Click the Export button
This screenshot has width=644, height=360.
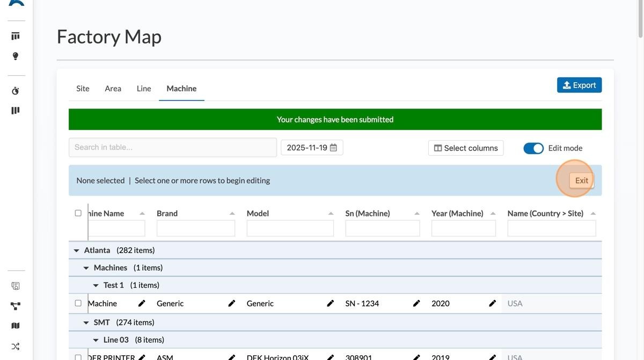[x=579, y=85]
